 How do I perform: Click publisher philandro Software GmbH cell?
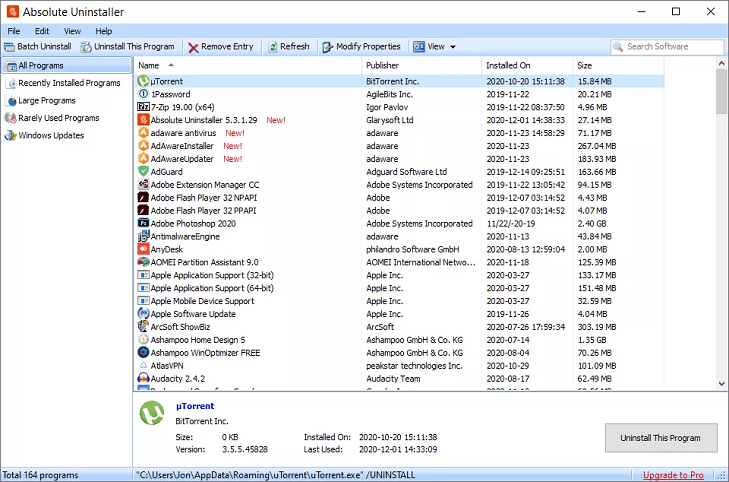click(412, 250)
